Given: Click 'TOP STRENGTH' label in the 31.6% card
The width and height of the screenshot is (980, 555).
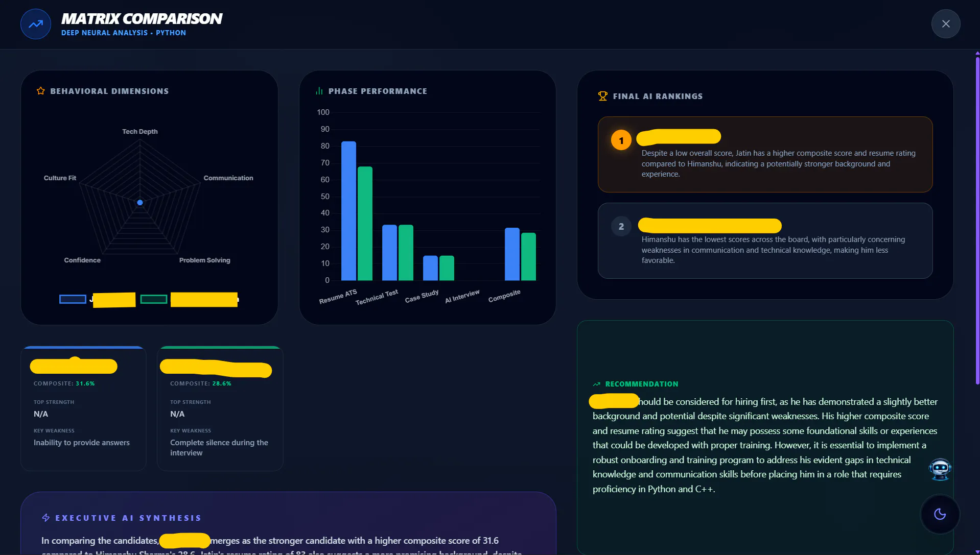Looking at the screenshot, I should [x=54, y=402].
